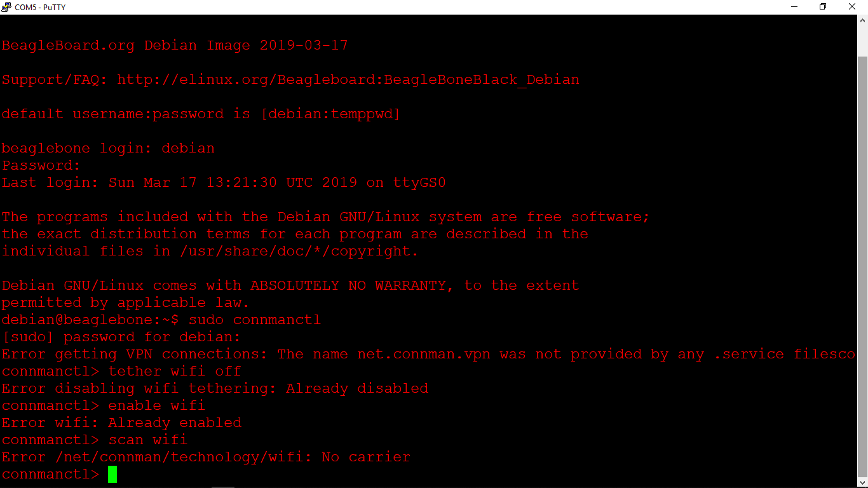Maximize the PuTTY window
868x488 pixels.
(822, 7)
